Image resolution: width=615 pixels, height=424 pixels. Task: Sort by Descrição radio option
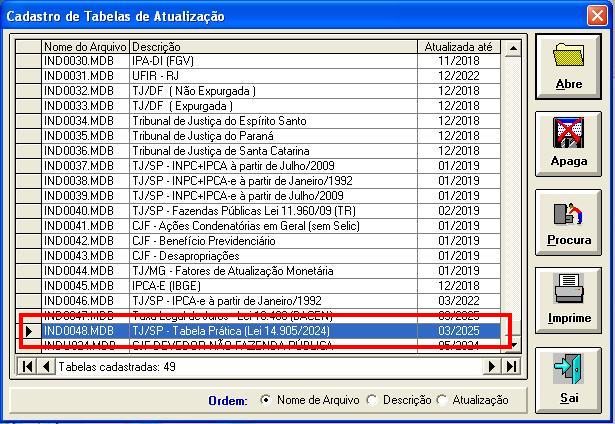pyautogui.click(x=371, y=400)
